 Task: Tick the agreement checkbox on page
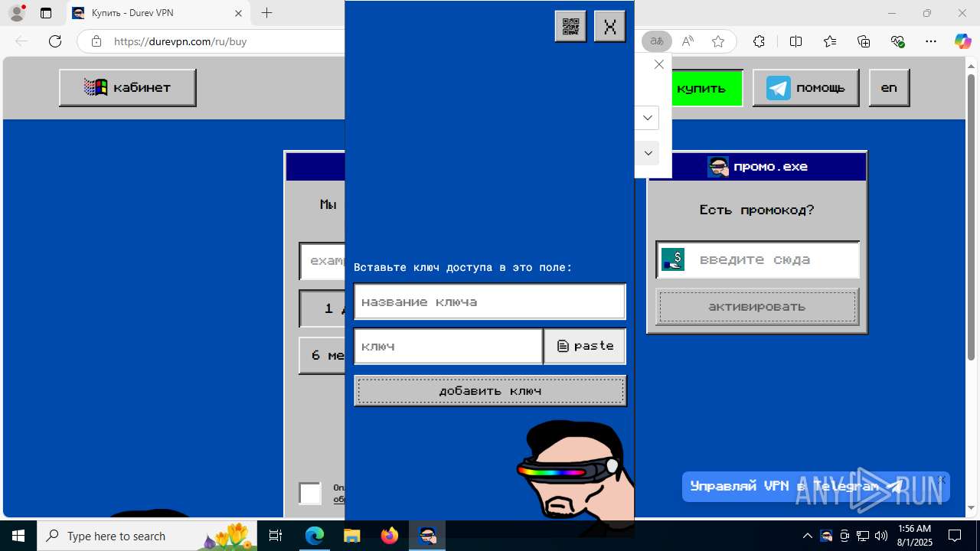pyautogui.click(x=310, y=494)
